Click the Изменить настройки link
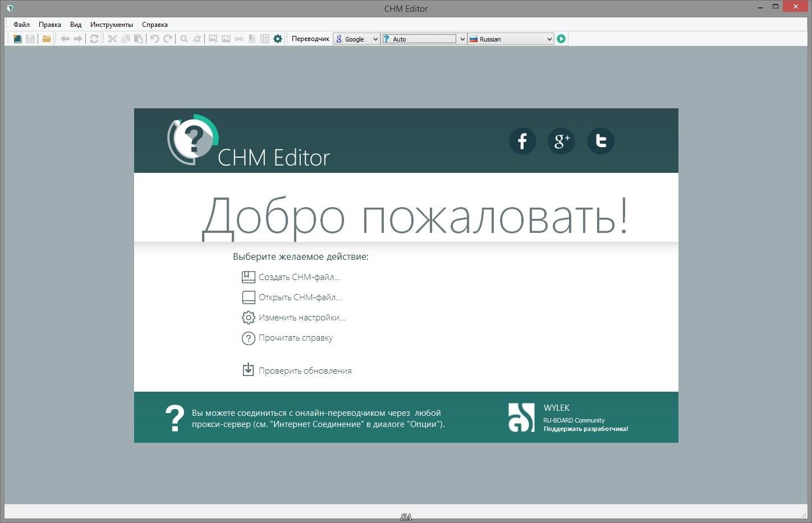The height and width of the screenshot is (523, 812). (302, 318)
